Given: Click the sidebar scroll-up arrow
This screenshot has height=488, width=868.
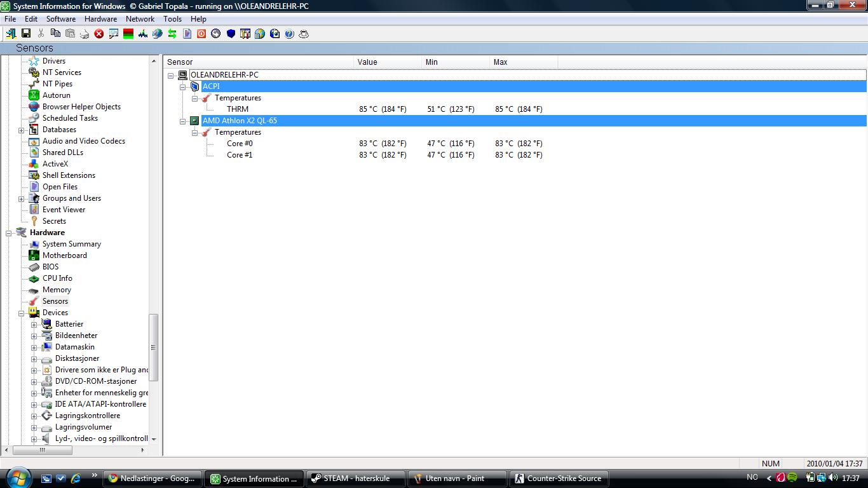Looking at the screenshot, I should click(153, 61).
